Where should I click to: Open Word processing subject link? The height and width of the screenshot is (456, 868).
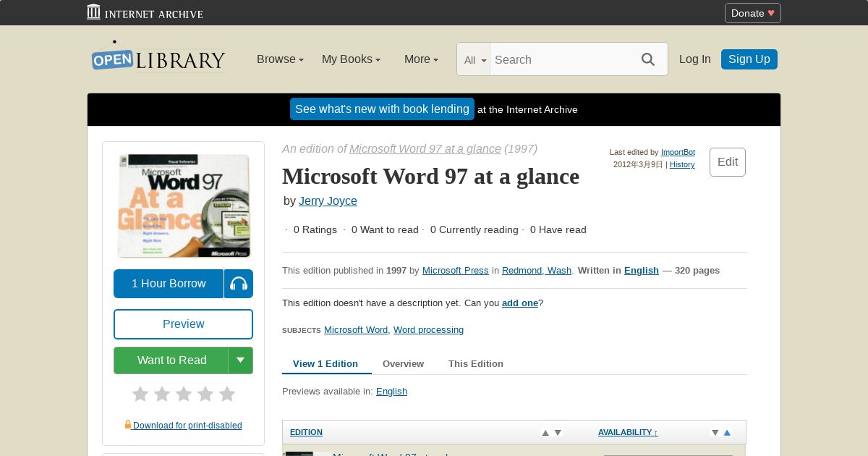pyautogui.click(x=428, y=329)
